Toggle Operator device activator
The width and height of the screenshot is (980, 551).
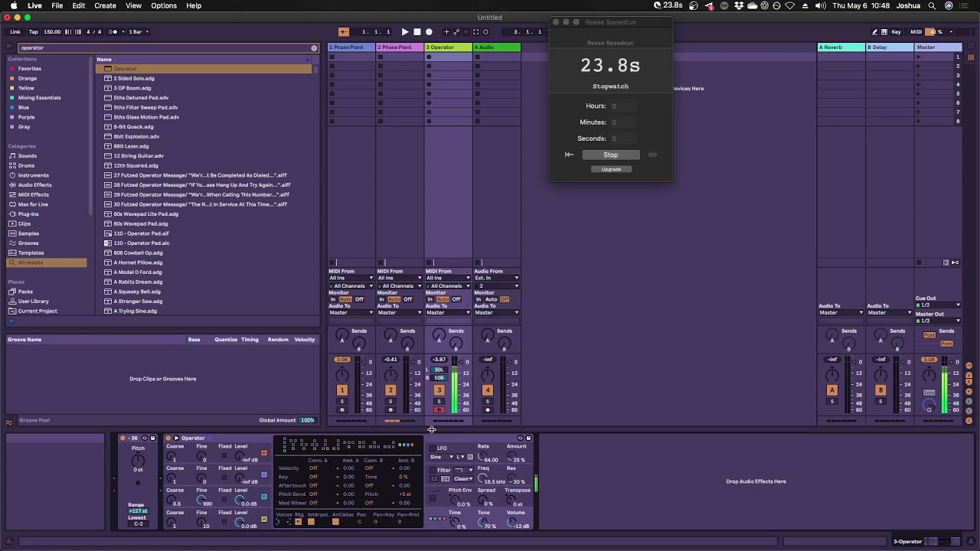168,439
